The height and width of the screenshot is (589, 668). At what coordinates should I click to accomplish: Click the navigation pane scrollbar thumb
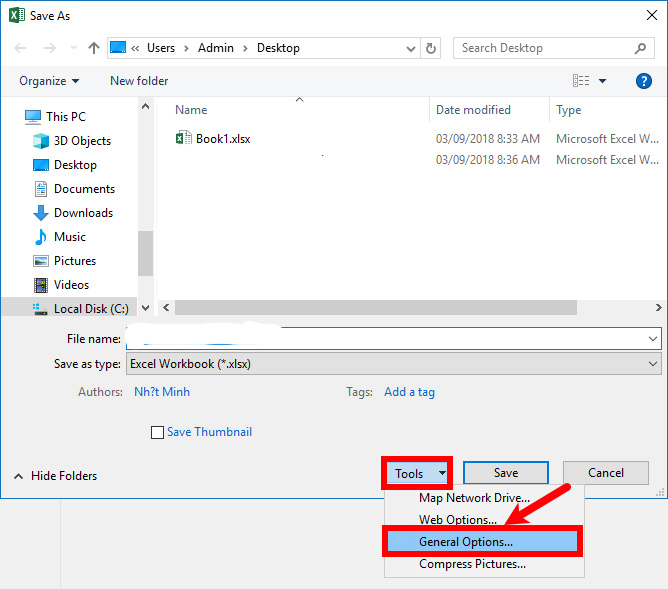click(145, 253)
